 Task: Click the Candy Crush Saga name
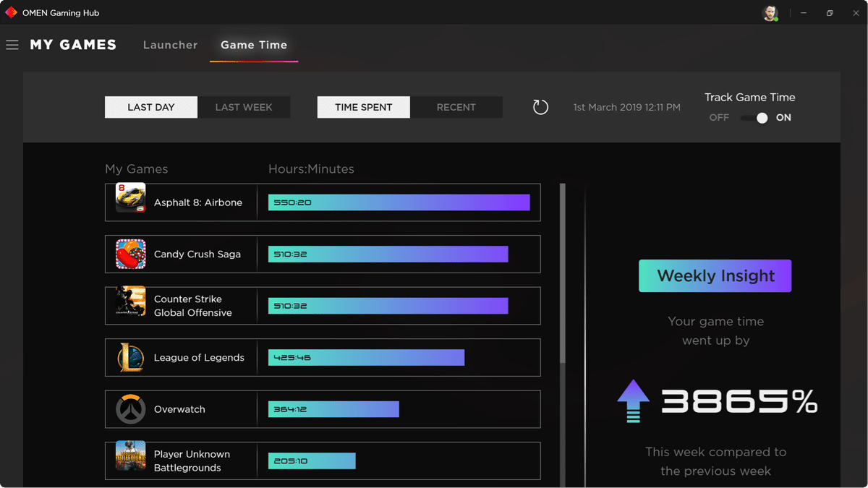click(x=197, y=254)
